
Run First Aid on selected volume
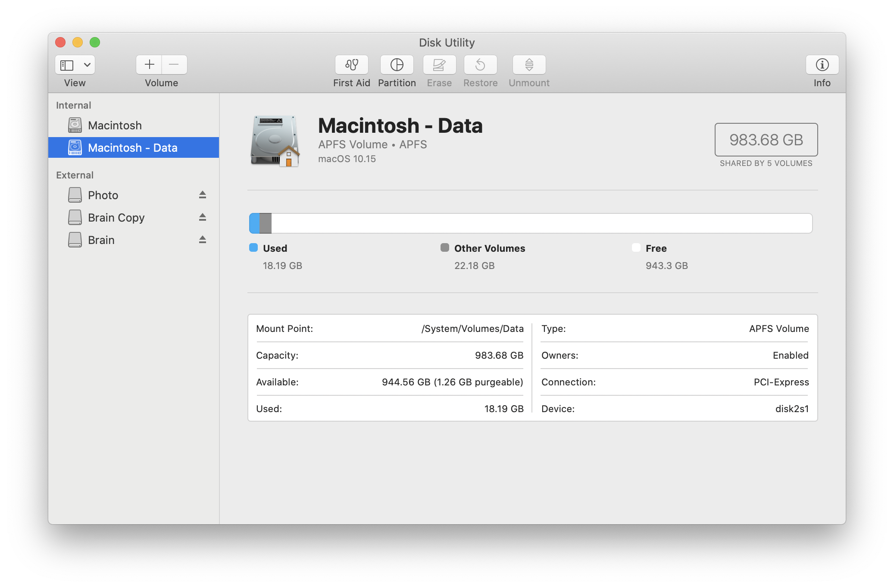coord(351,65)
